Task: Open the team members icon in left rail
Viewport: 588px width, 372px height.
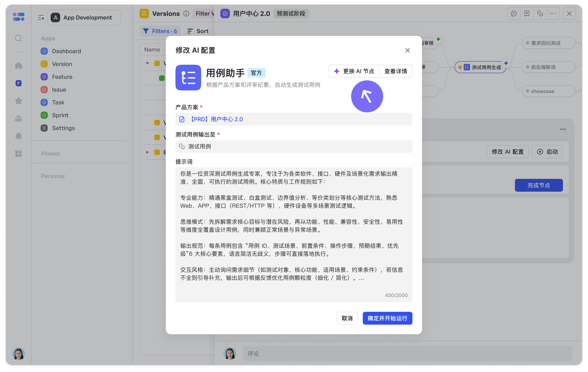Action: [19, 118]
